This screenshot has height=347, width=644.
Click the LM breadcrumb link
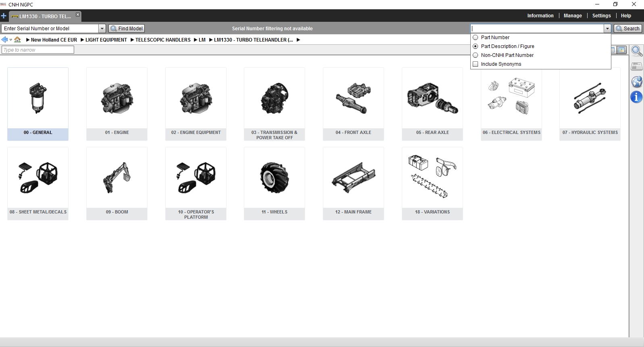click(x=202, y=40)
